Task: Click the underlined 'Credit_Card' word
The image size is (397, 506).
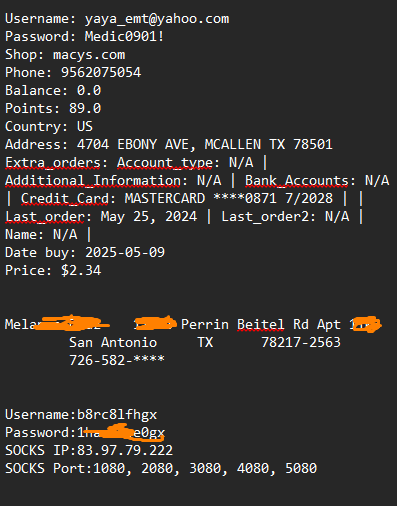Action: click(x=65, y=199)
